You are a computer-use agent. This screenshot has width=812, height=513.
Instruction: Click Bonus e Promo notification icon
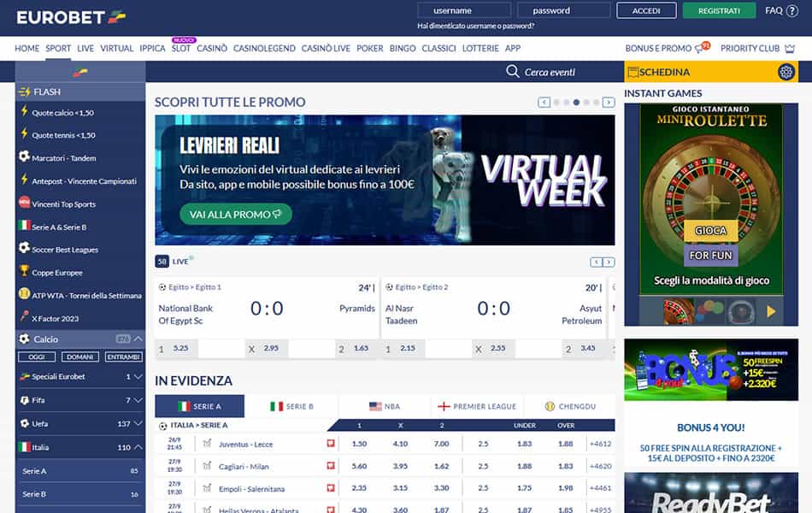703,48
